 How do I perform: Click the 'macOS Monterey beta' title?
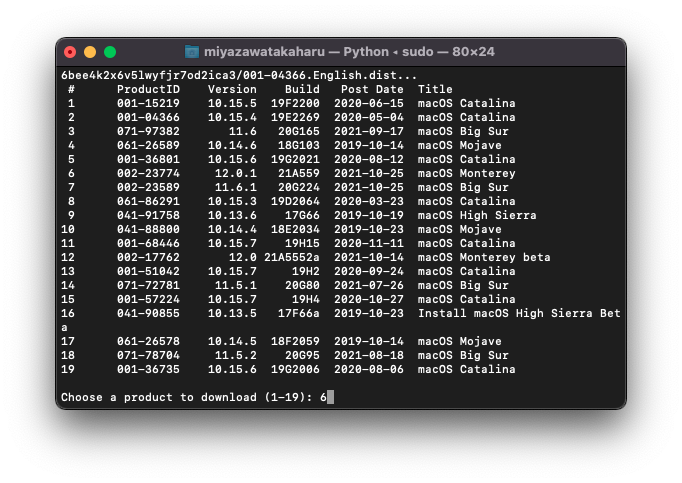click(x=484, y=258)
